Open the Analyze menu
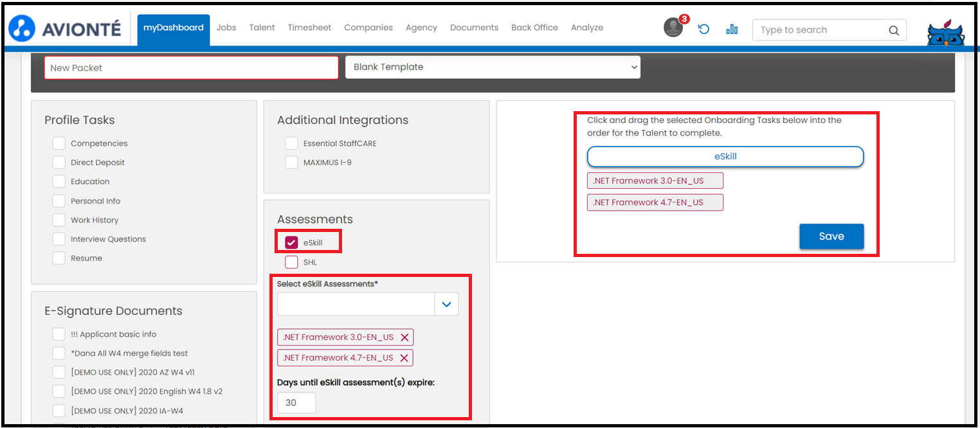Screen dimensions: 980x428 (x=587, y=28)
